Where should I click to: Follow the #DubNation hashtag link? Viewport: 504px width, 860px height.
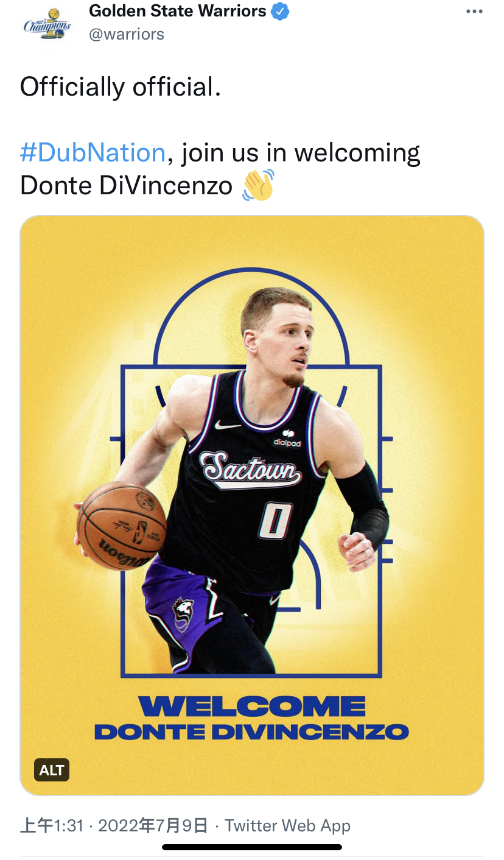click(x=93, y=152)
